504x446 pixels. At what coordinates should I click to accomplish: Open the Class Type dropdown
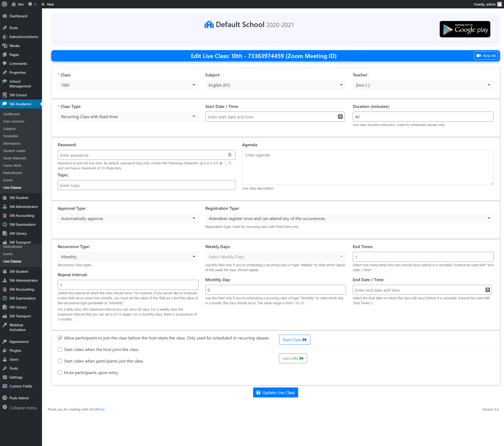[128, 117]
